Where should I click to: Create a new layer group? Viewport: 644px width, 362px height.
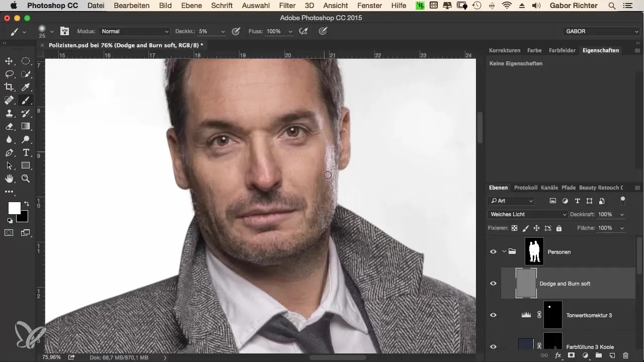[x=599, y=355]
